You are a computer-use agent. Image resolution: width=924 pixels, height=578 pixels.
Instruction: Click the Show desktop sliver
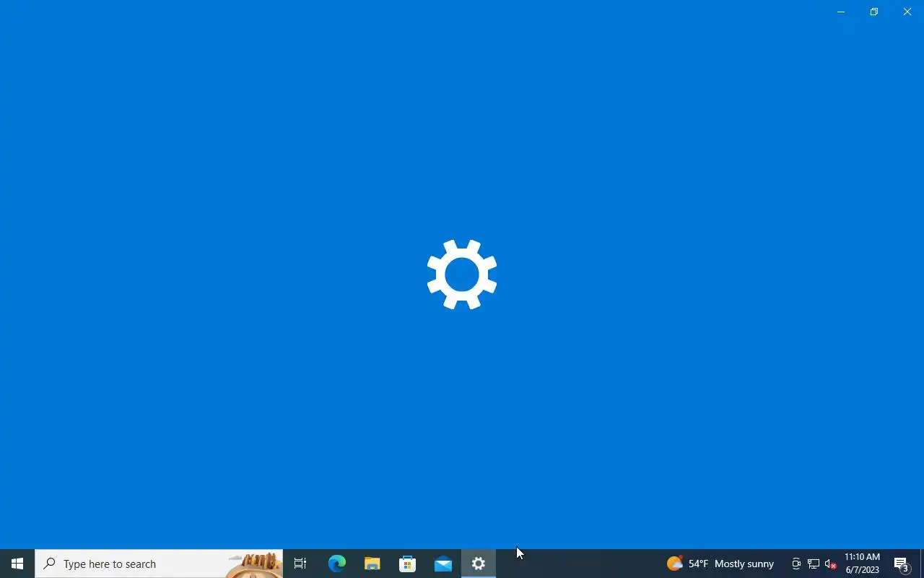(922, 564)
